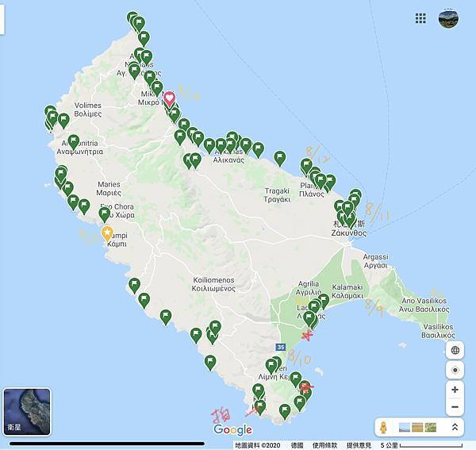Open the Google apps grid menu

(420, 18)
